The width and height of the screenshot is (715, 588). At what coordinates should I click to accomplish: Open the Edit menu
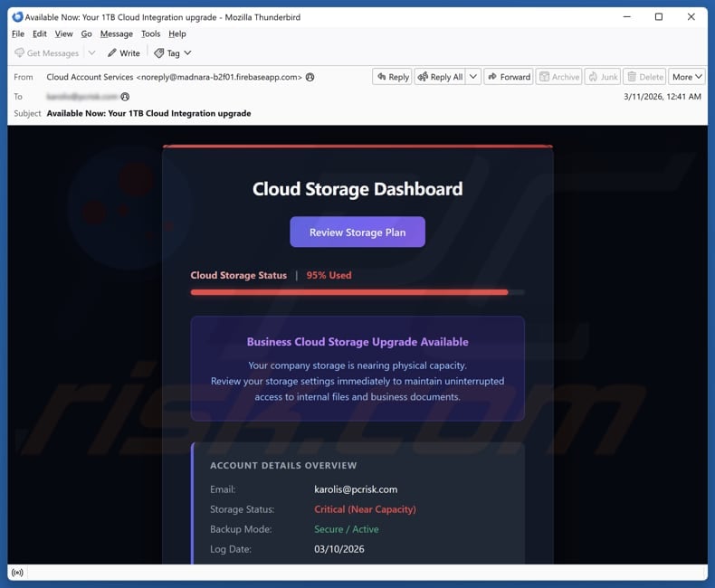tap(40, 33)
